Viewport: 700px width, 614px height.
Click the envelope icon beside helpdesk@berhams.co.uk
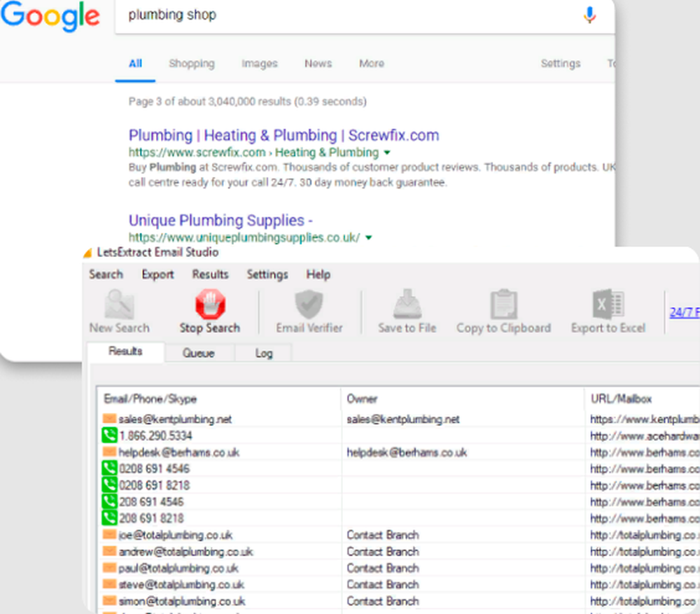[109, 452]
